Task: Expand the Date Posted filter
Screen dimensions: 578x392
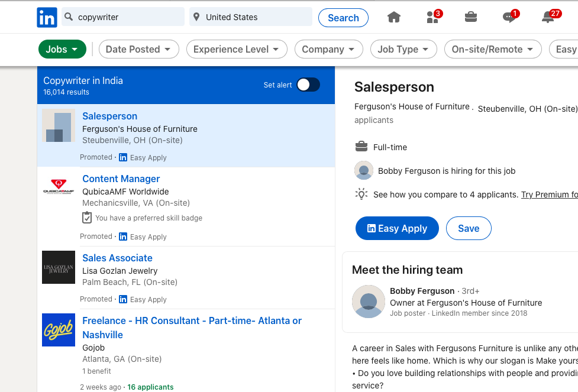Action: coord(138,49)
